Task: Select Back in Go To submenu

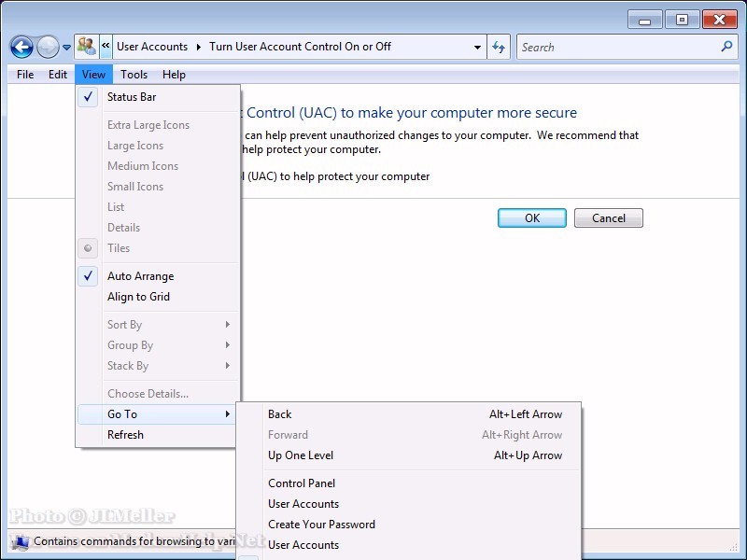Action: [x=409, y=414]
